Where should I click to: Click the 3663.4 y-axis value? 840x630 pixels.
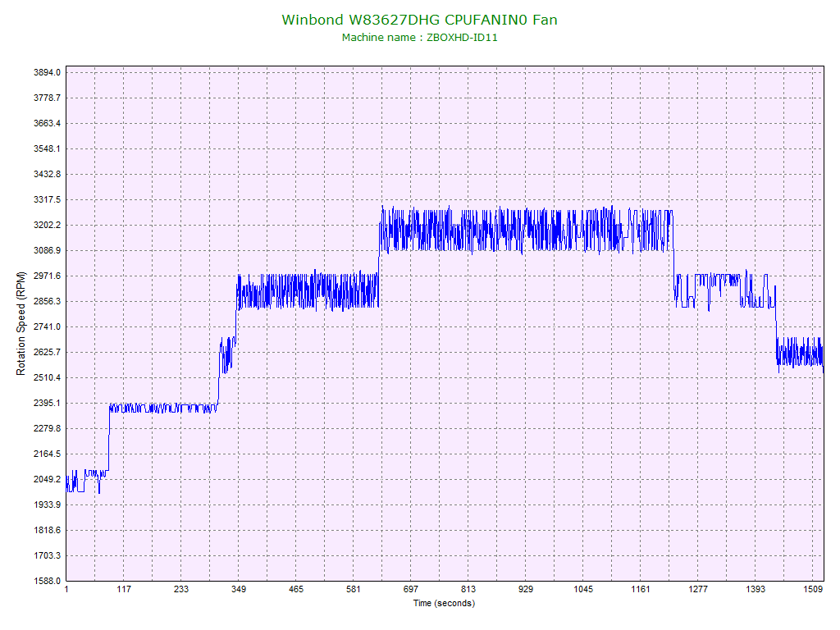tap(47, 123)
